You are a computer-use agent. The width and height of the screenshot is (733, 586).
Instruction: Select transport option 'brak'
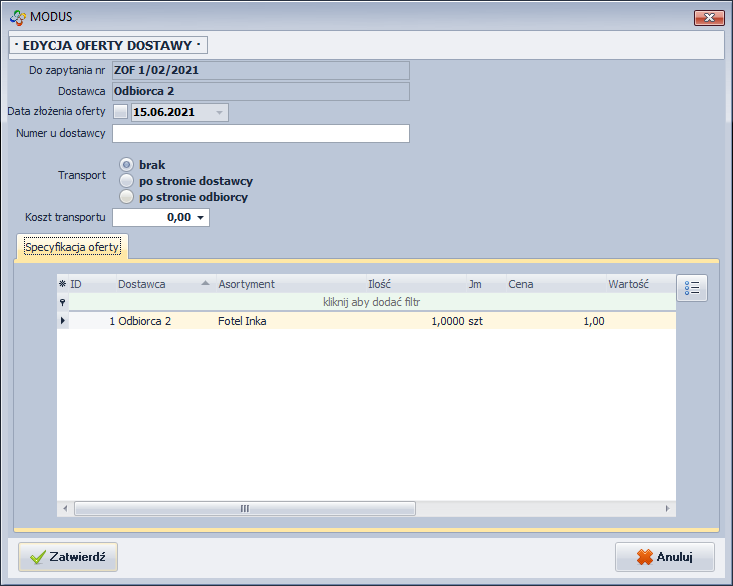point(127,165)
